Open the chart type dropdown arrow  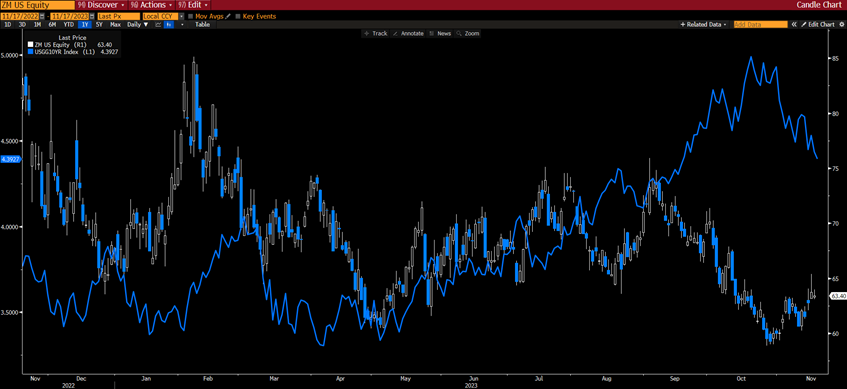(x=182, y=24)
